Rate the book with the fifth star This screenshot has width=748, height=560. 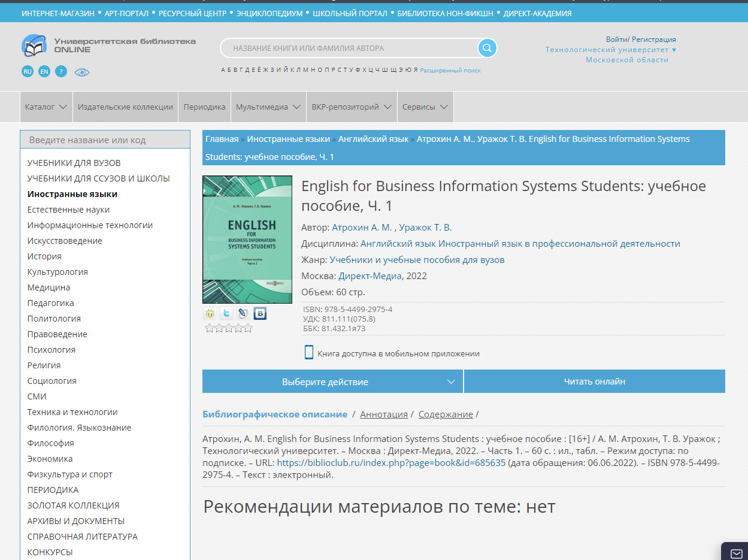pos(248,328)
